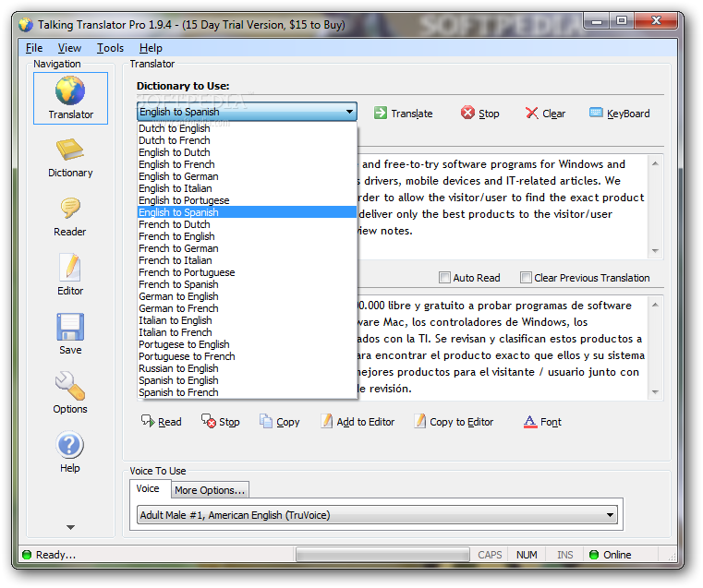703x588 pixels.
Task: Click the Translate button label
Action: click(x=412, y=114)
